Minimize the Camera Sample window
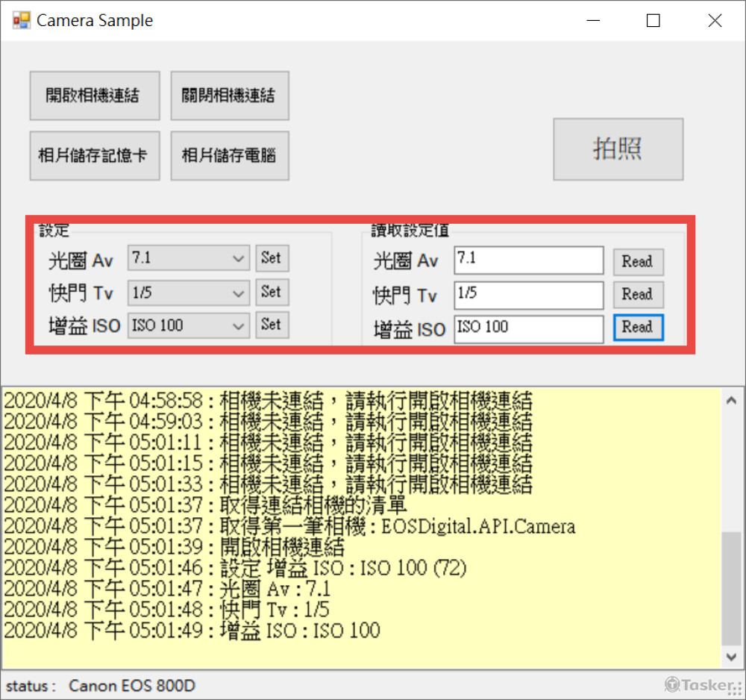This screenshot has height=700, width=746. 593,20
